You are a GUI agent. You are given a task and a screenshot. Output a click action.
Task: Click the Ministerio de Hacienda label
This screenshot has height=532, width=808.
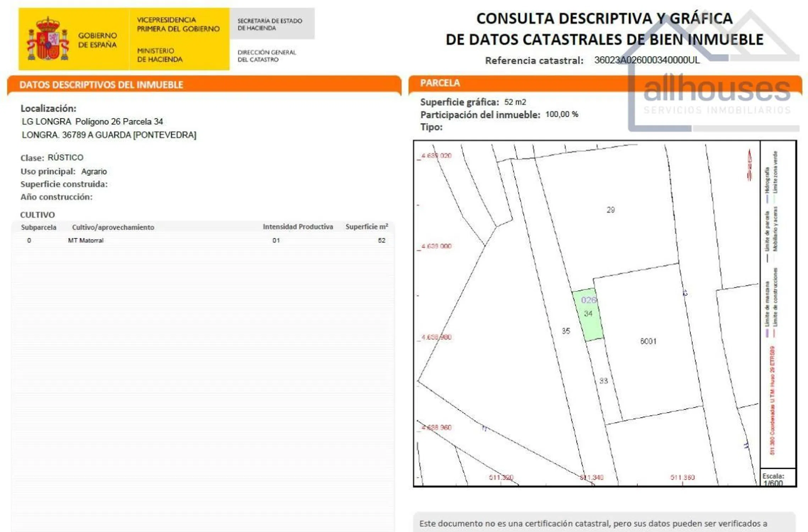(160, 55)
